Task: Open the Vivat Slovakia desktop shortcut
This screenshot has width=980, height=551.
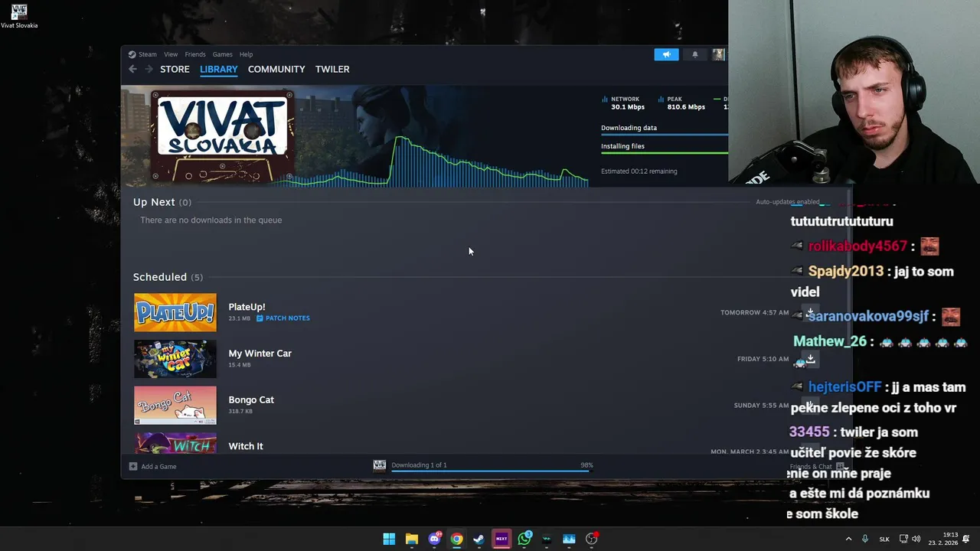Action: [19, 16]
